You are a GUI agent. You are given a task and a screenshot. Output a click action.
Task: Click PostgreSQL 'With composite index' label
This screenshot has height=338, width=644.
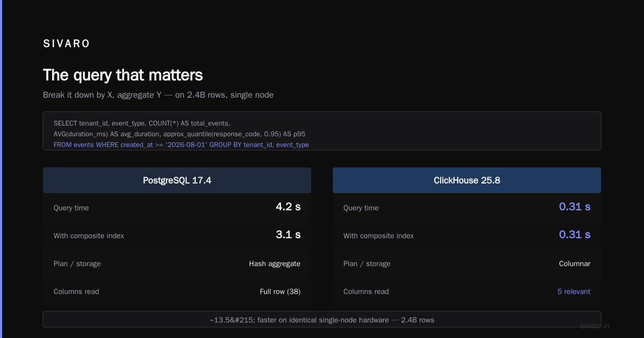pos(89,236)
